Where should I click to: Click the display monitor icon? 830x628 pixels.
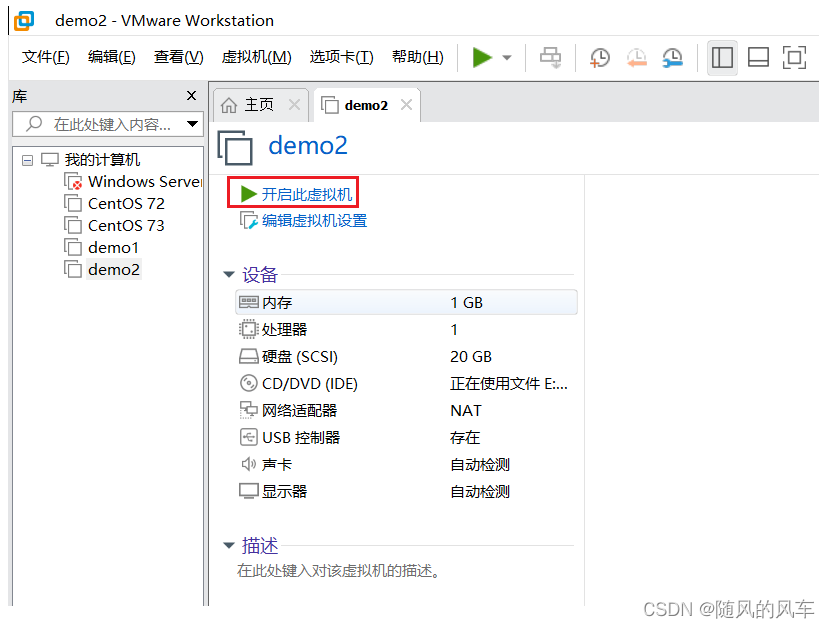[248, 491]
